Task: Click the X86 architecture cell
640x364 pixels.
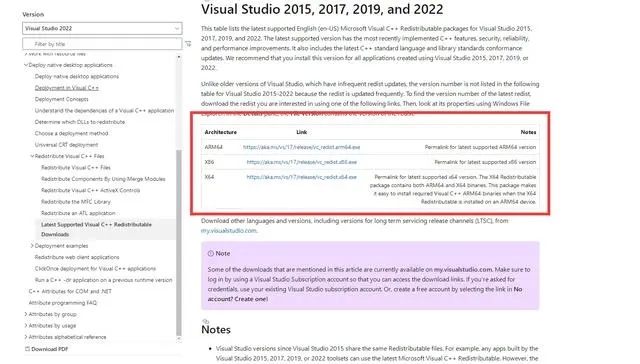Action: click(209, 162)
